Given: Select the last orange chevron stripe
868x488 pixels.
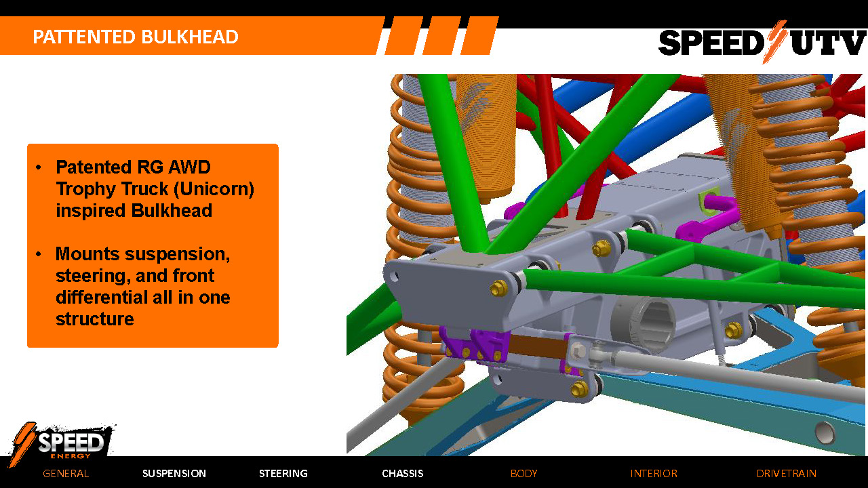Looking at the screenshot, I should (479, 37).
